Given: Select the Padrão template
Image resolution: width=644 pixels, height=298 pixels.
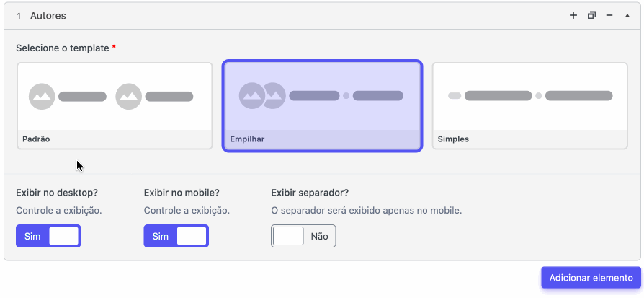Looking at the screenshot, I should click(x=115, y=106).
